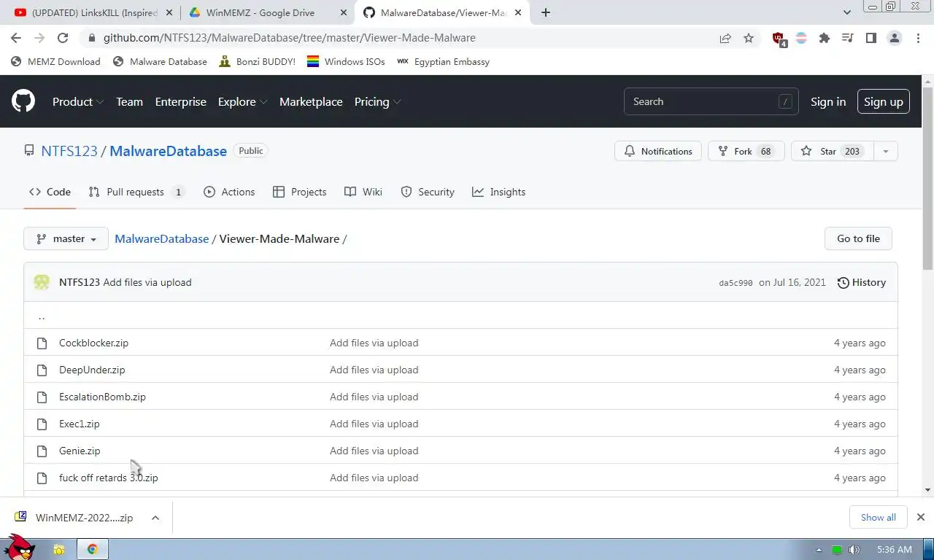Open the Actions tab
Screen dimensions: 934x560
tap(229, 192)
